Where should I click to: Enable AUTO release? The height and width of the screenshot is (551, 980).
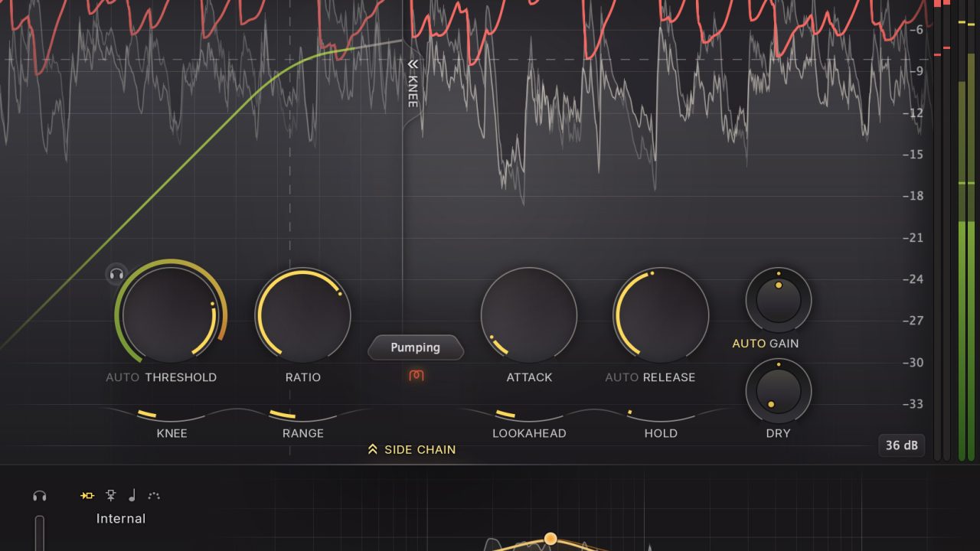click(620, 377)
